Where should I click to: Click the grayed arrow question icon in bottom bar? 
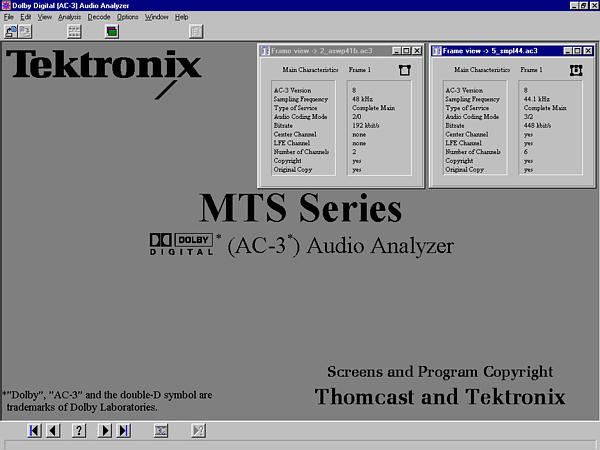198,431
